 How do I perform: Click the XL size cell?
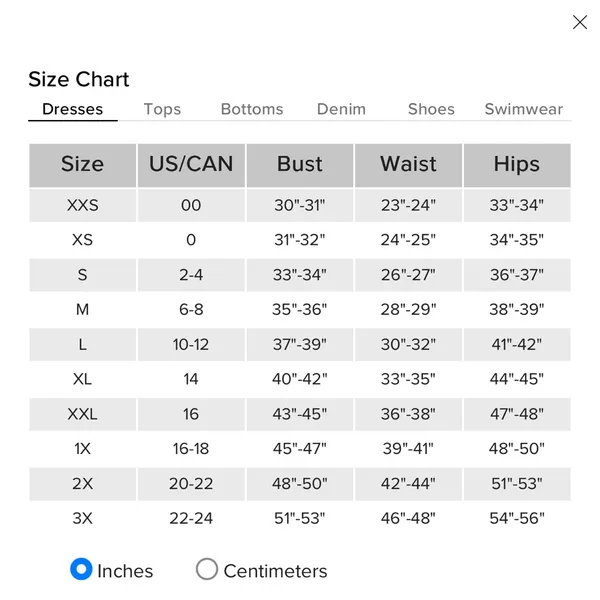tap(83, 379)
